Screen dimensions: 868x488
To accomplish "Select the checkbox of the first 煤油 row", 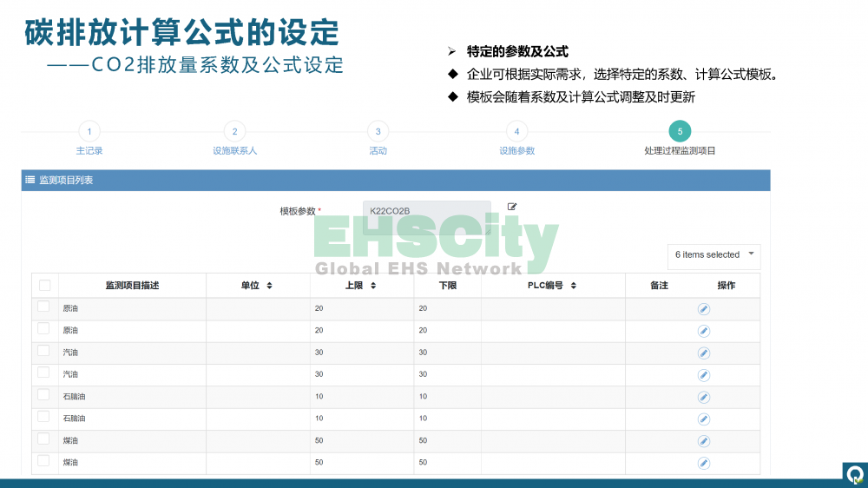I will tap(43, 439).
